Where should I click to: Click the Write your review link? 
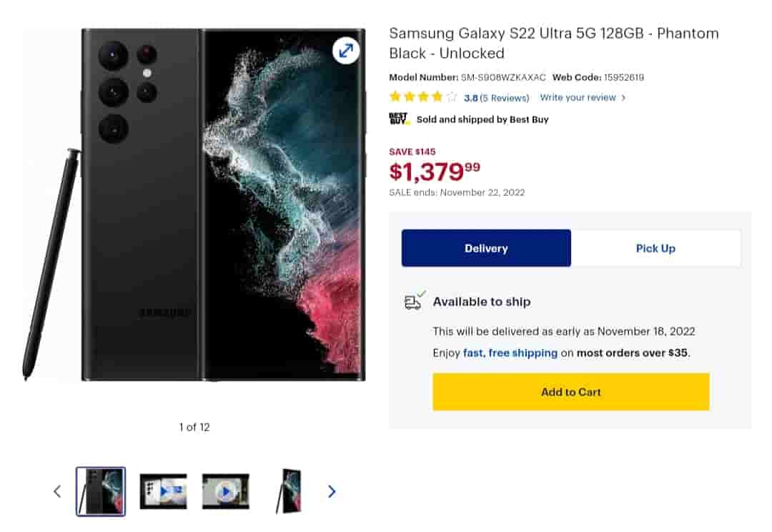[x=578, y=97]
